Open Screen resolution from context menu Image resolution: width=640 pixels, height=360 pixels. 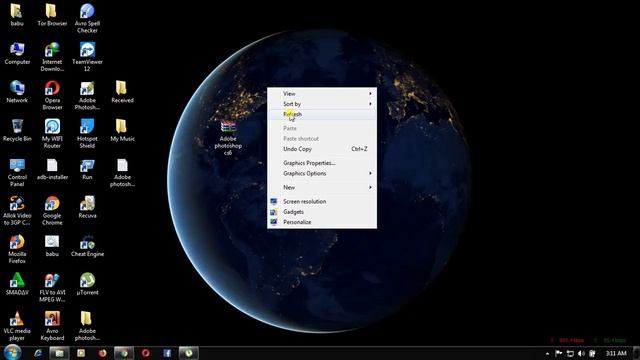point(322,201)
